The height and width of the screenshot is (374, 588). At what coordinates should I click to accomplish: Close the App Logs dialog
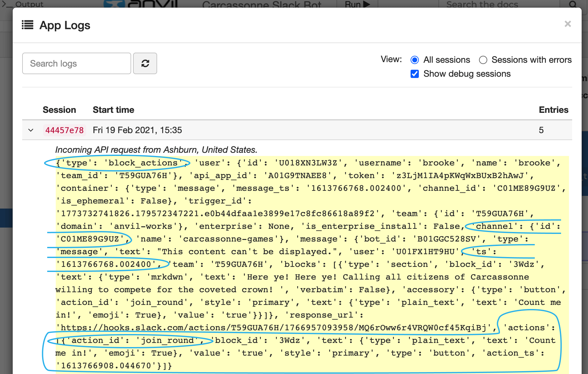click(x=567, y=24)
